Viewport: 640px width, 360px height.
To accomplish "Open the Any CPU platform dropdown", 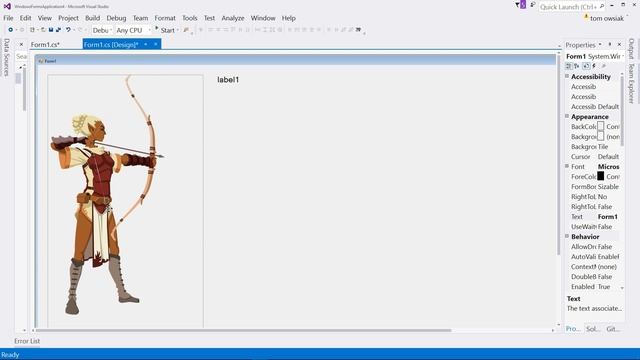I will click(133, 30).
